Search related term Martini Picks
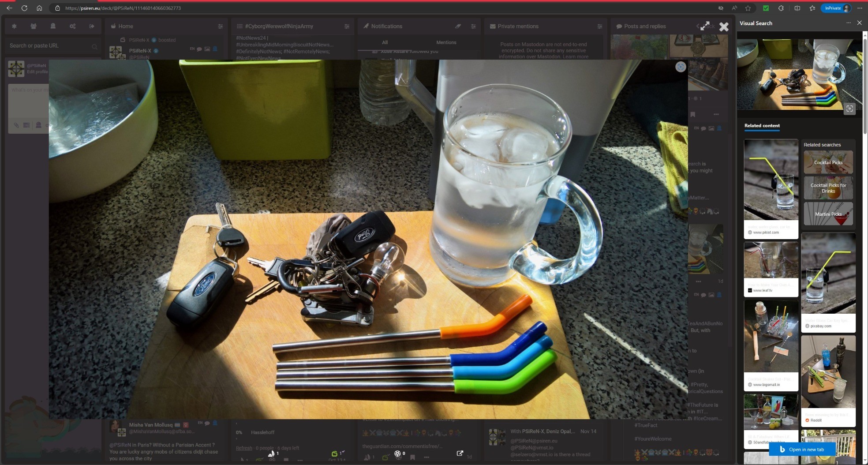This screenshot has width=868, height=465. pyautogui.click(x=828, y=214)
